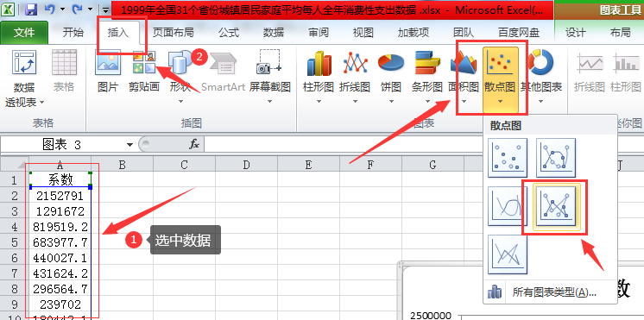Insert a Table (表格)

click(x=64, y=70)
